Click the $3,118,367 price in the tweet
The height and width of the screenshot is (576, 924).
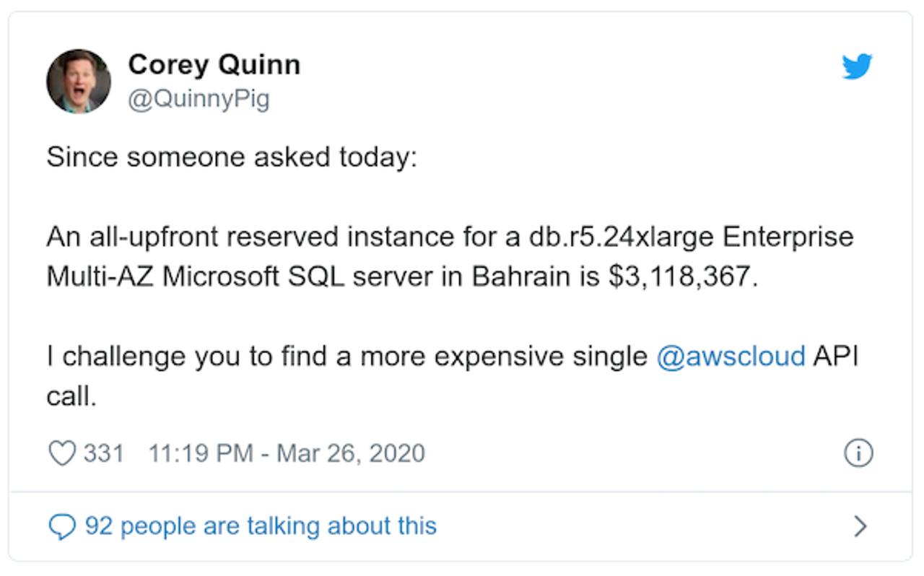click(684, 278)
